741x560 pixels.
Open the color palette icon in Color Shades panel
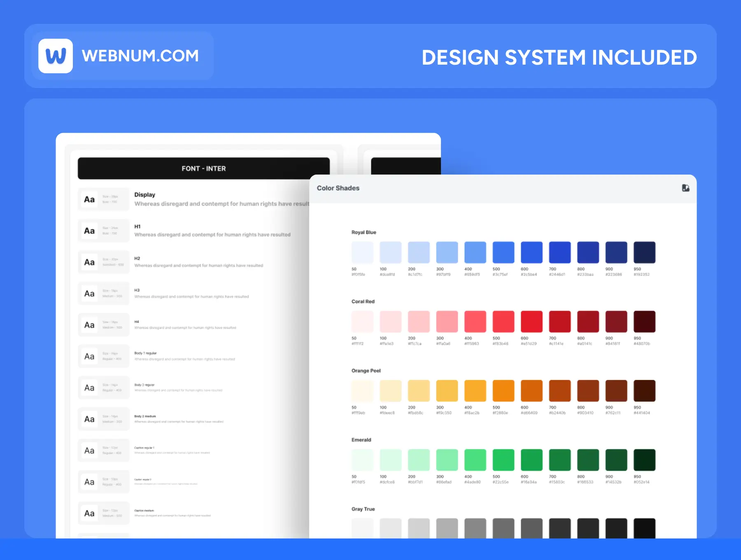(686, 188)
